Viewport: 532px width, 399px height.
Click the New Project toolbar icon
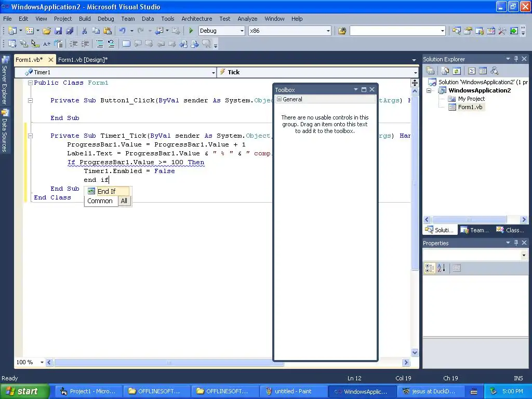pyautogui.click(x=12, y=31)
